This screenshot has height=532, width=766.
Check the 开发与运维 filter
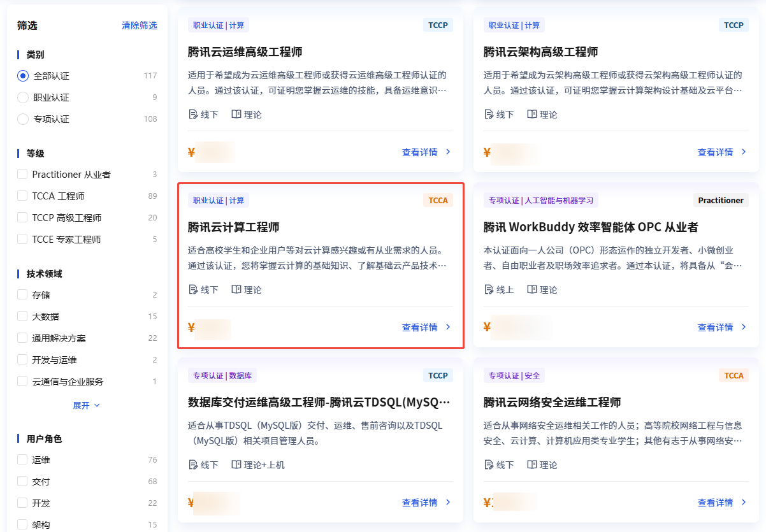coord(22,360)
